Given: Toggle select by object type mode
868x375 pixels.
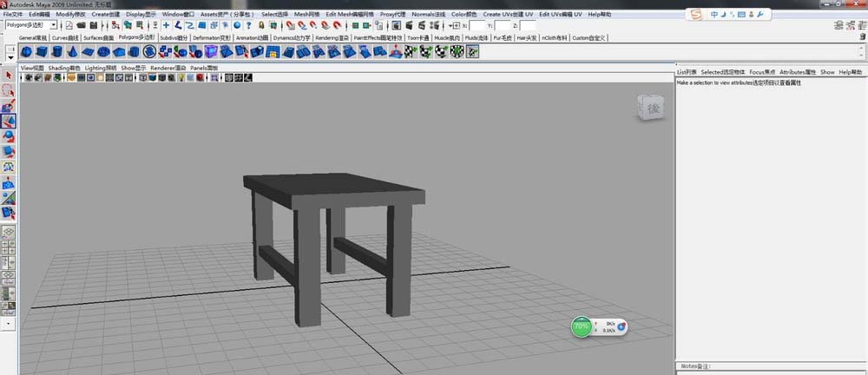Looking at the screenshot, I should coord(128,25).
